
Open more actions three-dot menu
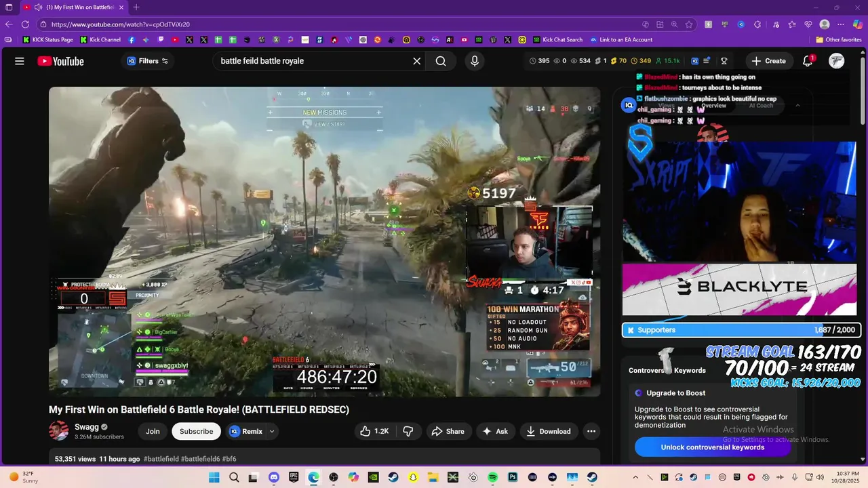[591, 431]
